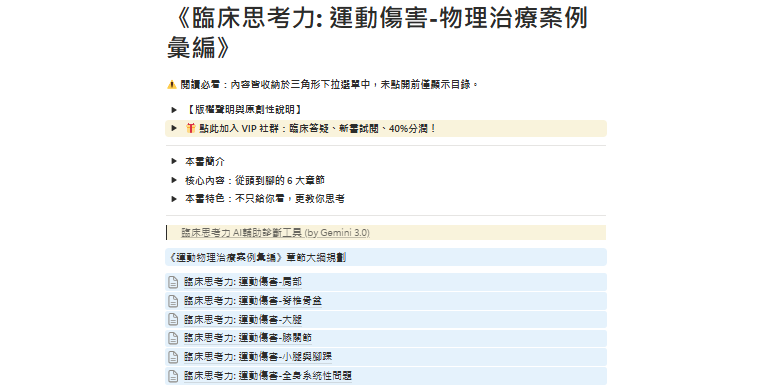This screenshot has height=387, width=774.
Task: Click the warning icon before 閱讀必看
Action: click(172, 84)
